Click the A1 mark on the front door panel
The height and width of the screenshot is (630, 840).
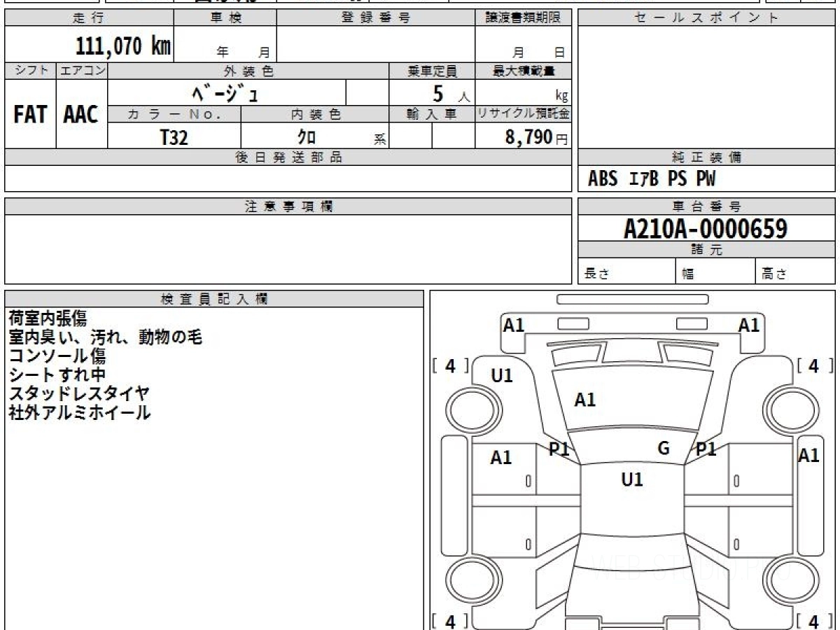click(501, 458)
